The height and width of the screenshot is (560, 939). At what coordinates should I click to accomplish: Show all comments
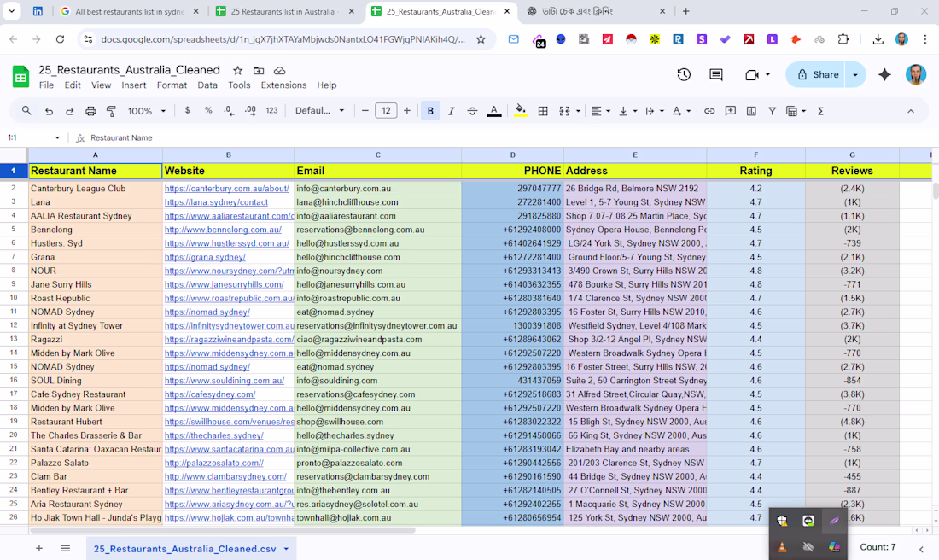pos(715,74)
